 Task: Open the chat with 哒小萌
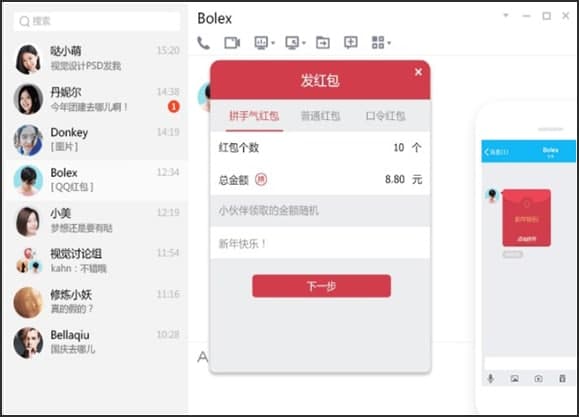pos(97,58)
